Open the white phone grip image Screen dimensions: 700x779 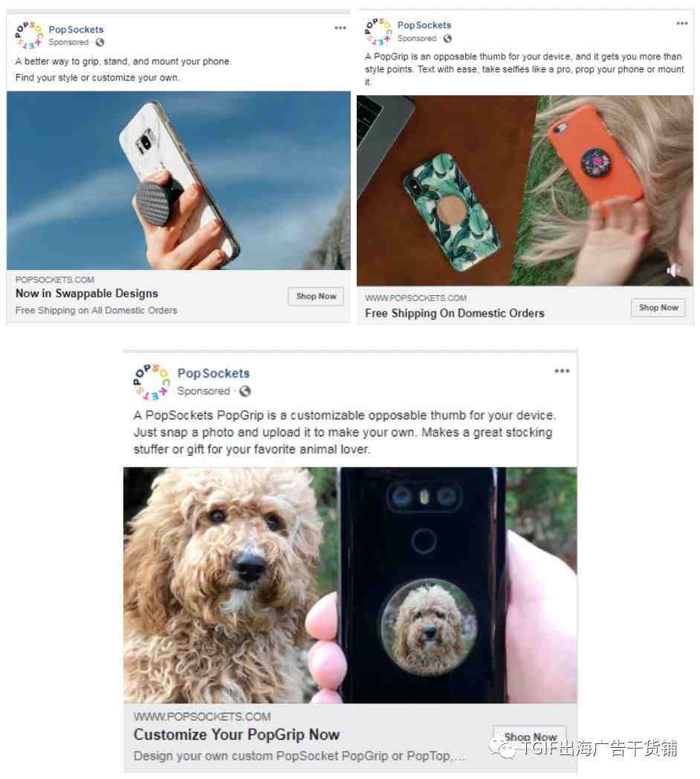pyautogui.click(x=178, y=181)
